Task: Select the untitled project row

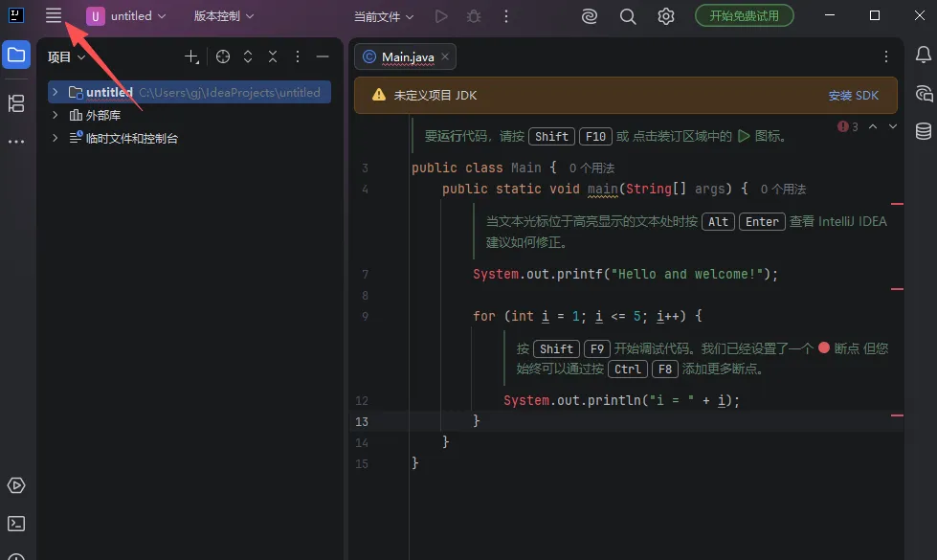Action: click(x=190, y=92)
